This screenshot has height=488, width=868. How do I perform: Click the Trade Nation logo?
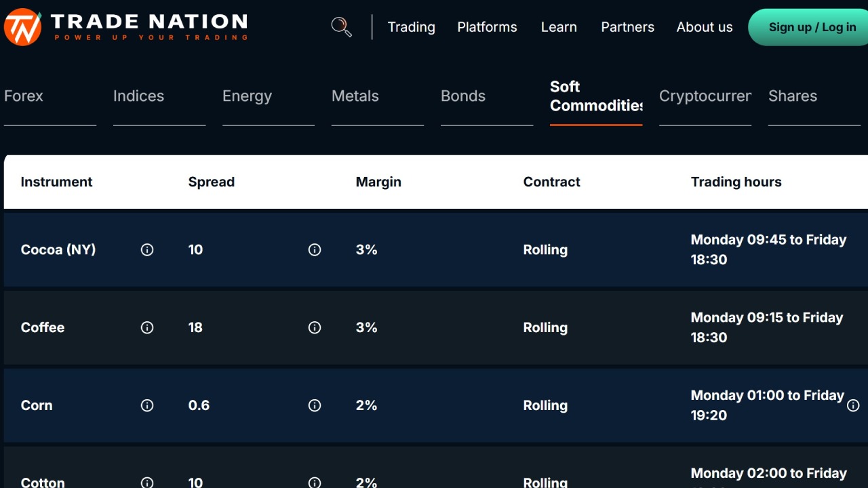point(125,27)
